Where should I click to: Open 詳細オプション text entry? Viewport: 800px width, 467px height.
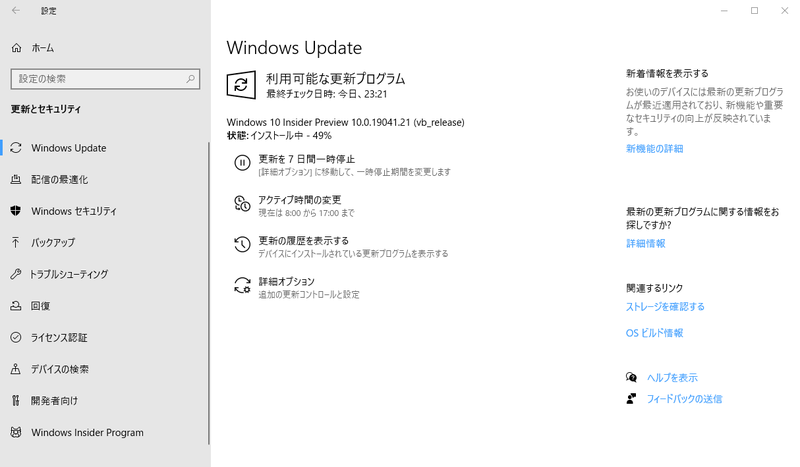click(x=287, y=281)
